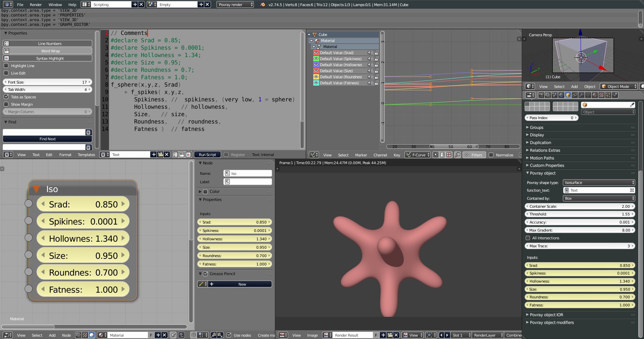Open the Povray shape type dropdown
The width and height of the screenshot is (644, 339).
pos(599,183)
